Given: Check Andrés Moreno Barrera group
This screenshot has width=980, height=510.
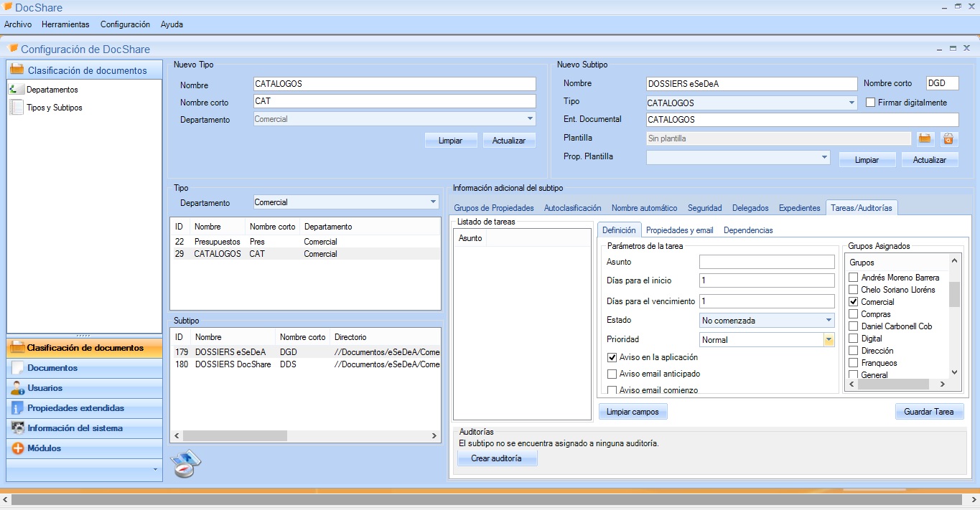Looking at the screenshot, I should (854, 278).
